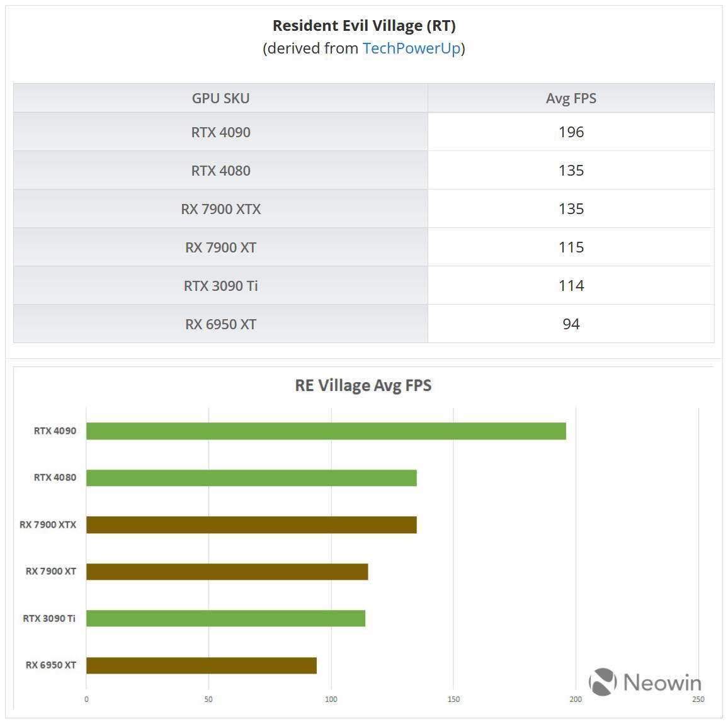The width and height of the screenshot is (728, 724).
Task: Select the chart's RX 7900 XTX axis label
Action: (48, 524)
